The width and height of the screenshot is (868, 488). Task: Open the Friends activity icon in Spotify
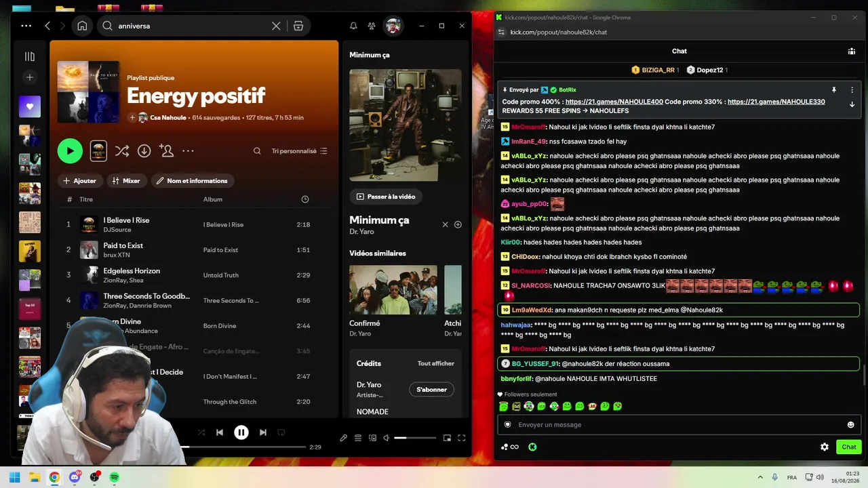372,26
